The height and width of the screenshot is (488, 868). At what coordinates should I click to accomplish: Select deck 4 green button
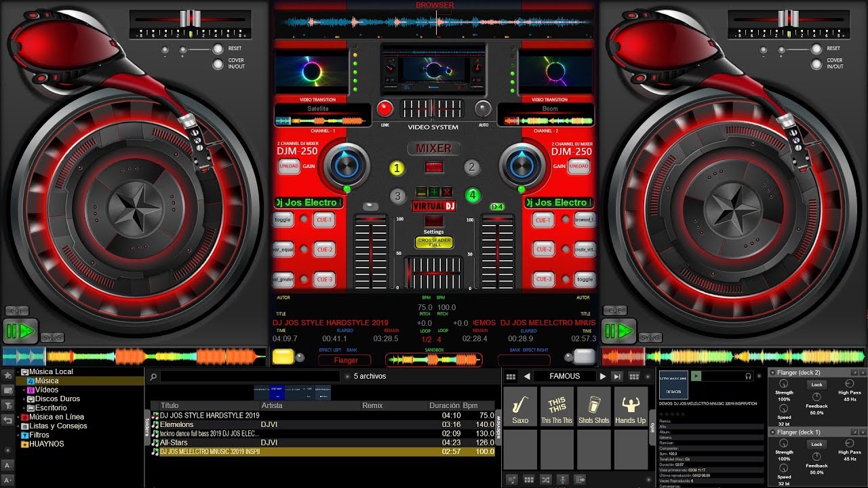[x=473, y=196]
